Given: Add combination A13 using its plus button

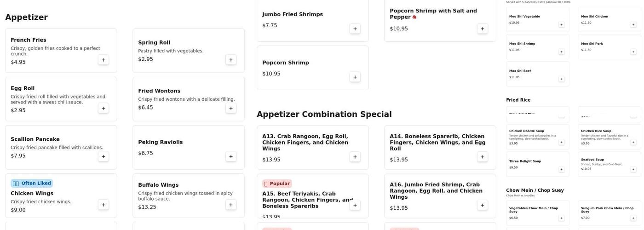Looking at the screenshot, I should click(355, 157).
